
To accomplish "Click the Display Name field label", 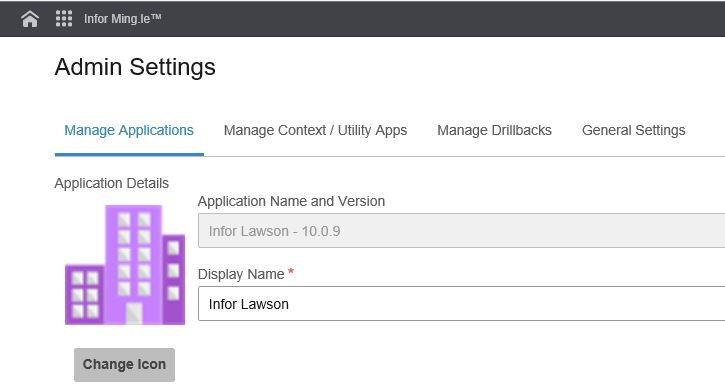I will pyautogui.click(x=241, y=274).
